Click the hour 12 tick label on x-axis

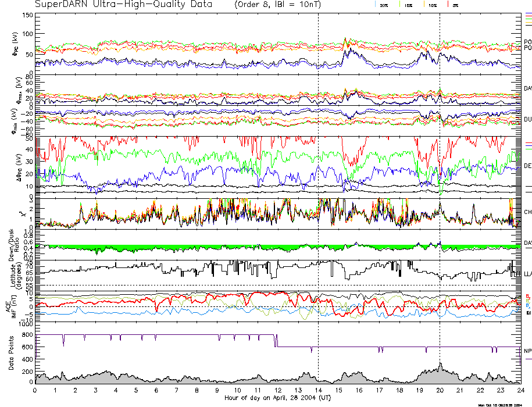coord(277,391)
